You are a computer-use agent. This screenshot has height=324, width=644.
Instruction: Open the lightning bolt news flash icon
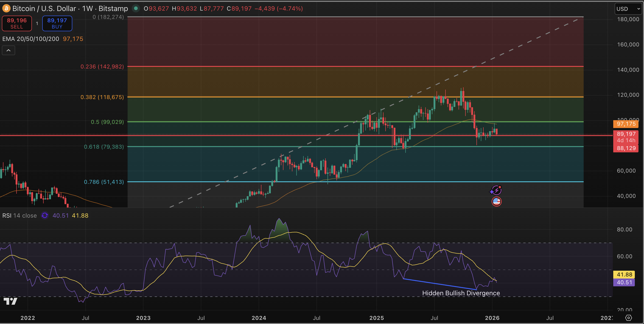[496, 190]
